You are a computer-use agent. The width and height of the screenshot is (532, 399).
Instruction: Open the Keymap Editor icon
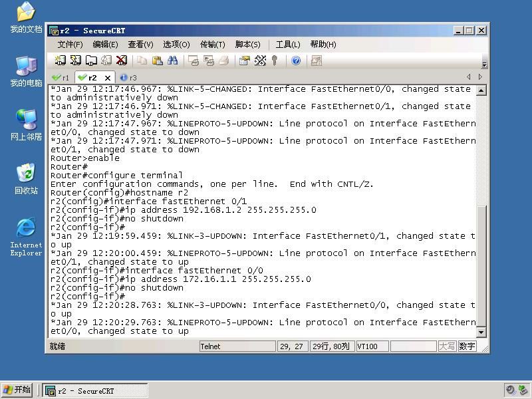(260, 61)
